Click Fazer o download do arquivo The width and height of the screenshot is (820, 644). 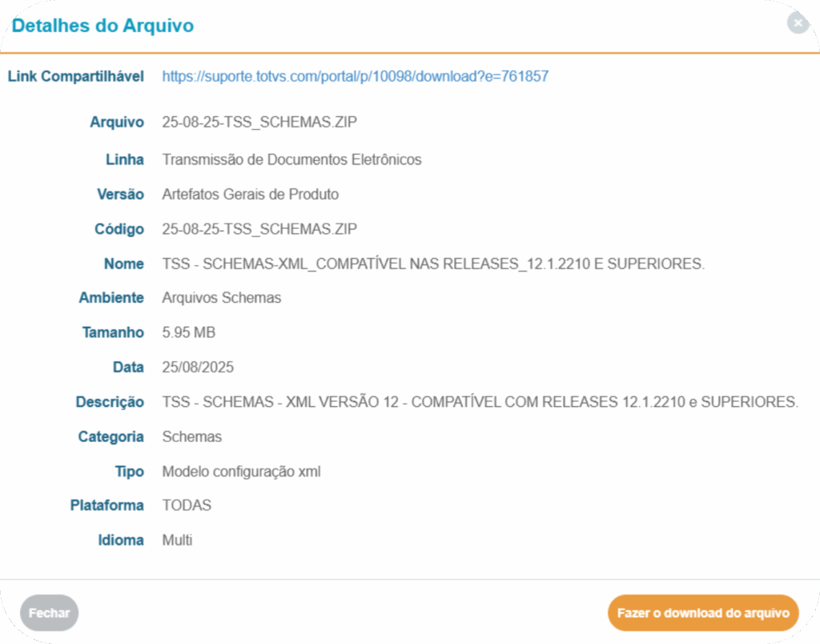coord(703,613)
